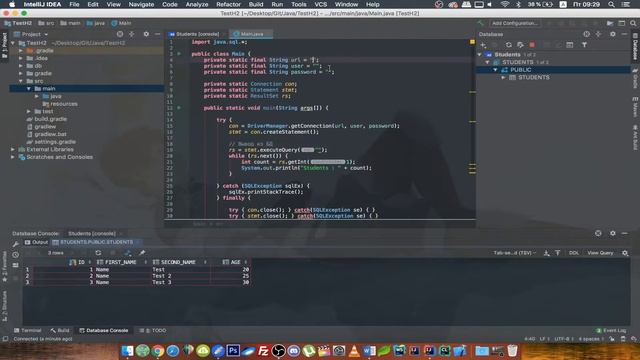Click the add data source plus icon in Database panel
The image size is (640, 360).
pos(483,45)
